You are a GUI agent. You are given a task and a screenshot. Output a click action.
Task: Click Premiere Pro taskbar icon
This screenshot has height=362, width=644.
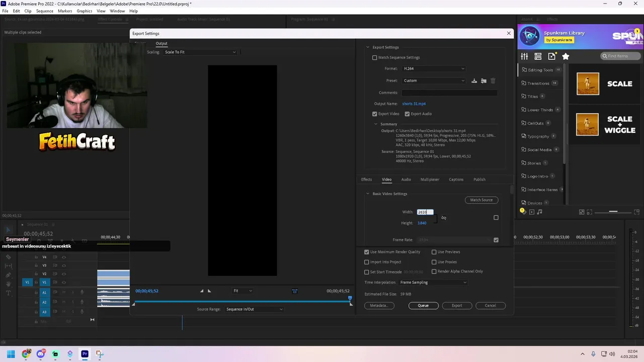85,354
